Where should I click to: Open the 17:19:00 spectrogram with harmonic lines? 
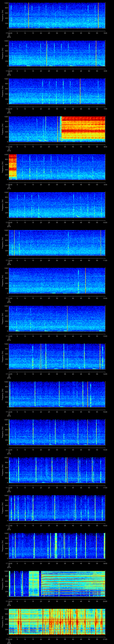click(x=57, y=584)
